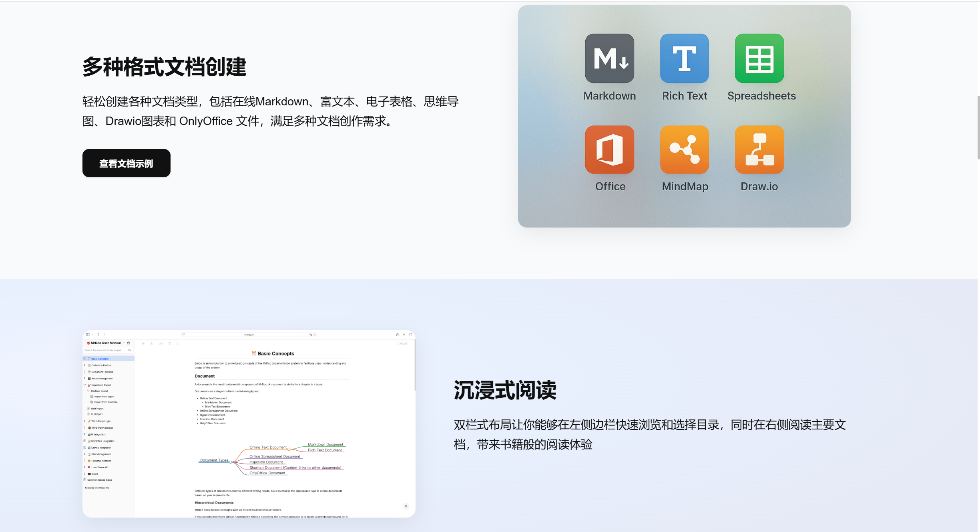Click the page's vertical scrollbar thumb
This screenshot has width=980, height=532.
(978, 127)
